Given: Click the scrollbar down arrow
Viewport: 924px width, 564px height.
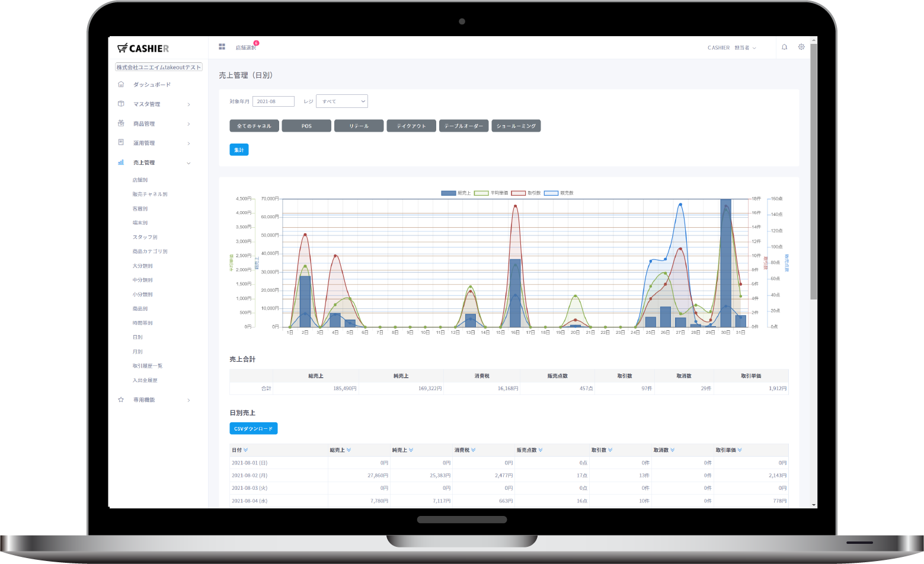Looking at the screenshot, I should [814, 505].
